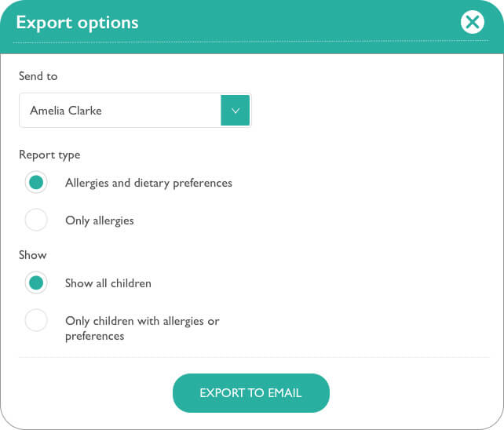Click the Amelia Clarke name text
The image size is (504, 430).
66,111
